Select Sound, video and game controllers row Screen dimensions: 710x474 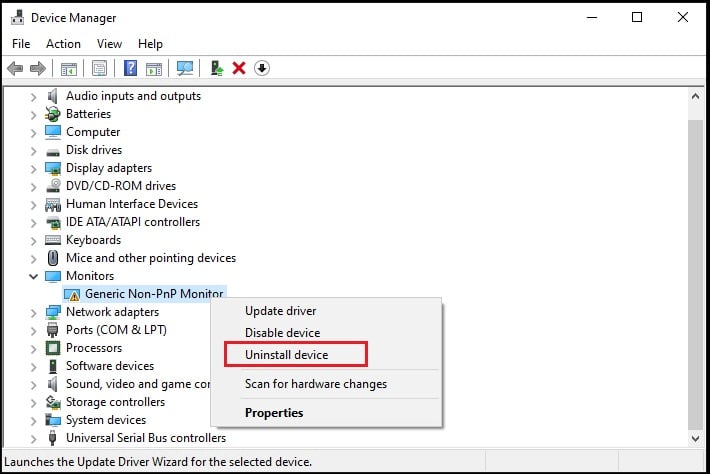[138, 384]
